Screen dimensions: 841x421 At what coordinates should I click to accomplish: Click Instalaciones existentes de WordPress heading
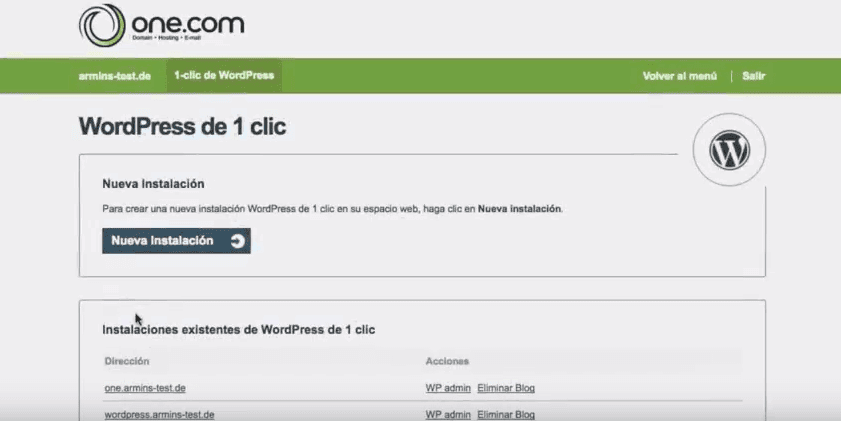pyautogui.click(x=239, y=329)
